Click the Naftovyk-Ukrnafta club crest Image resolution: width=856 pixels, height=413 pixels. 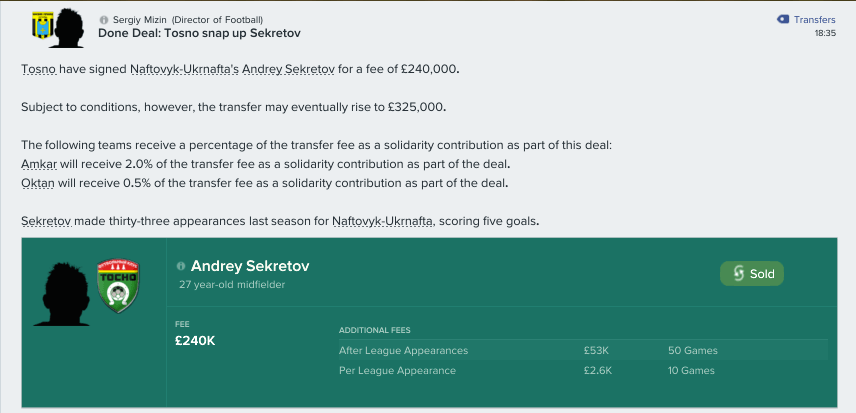pyautogui.click(x=41, y=26)
